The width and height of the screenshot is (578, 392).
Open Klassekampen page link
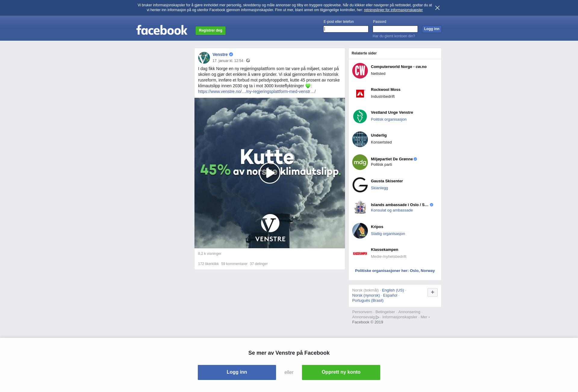click(384, 250)
